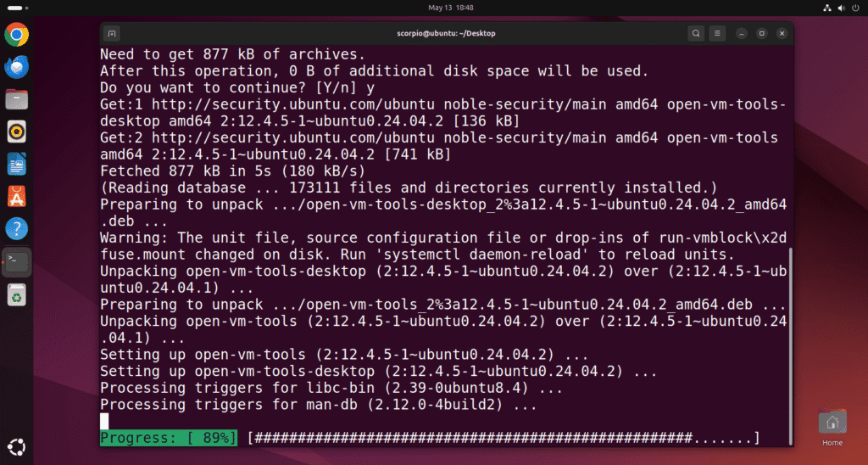
Task: Open the Trash icon in dock
Action: 17,294
